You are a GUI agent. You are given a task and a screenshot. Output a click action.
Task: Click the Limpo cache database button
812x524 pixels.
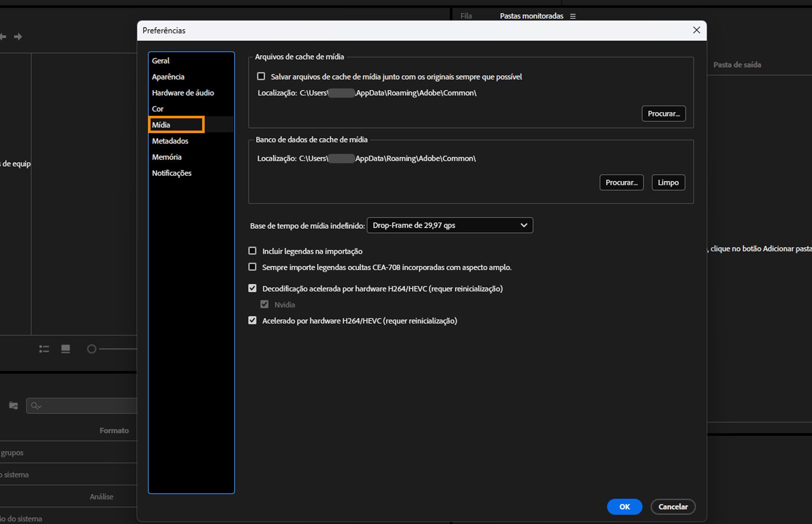[x=668, y=183]
